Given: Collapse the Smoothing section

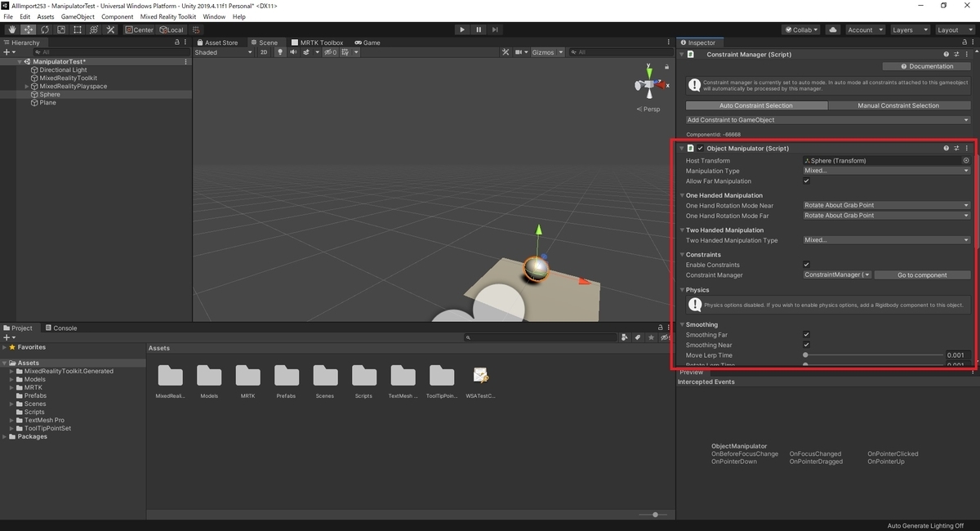Looking at the screenshot, I should click(x=682, y=324).
